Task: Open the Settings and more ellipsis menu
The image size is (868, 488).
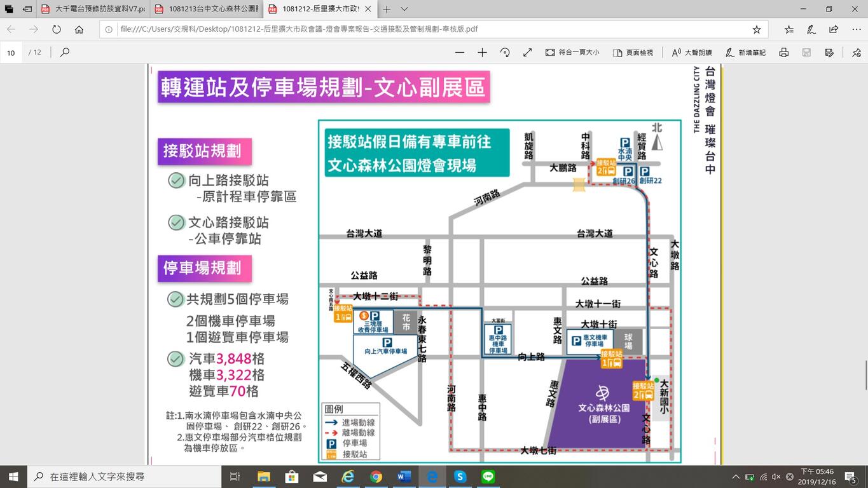Action: click(856, 29)
